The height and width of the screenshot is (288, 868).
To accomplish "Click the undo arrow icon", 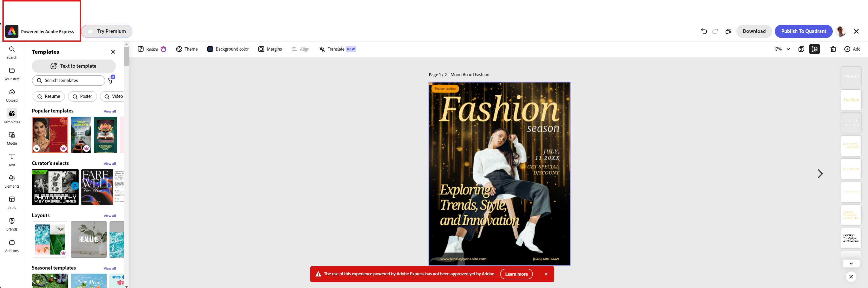I will click(704, 31).
